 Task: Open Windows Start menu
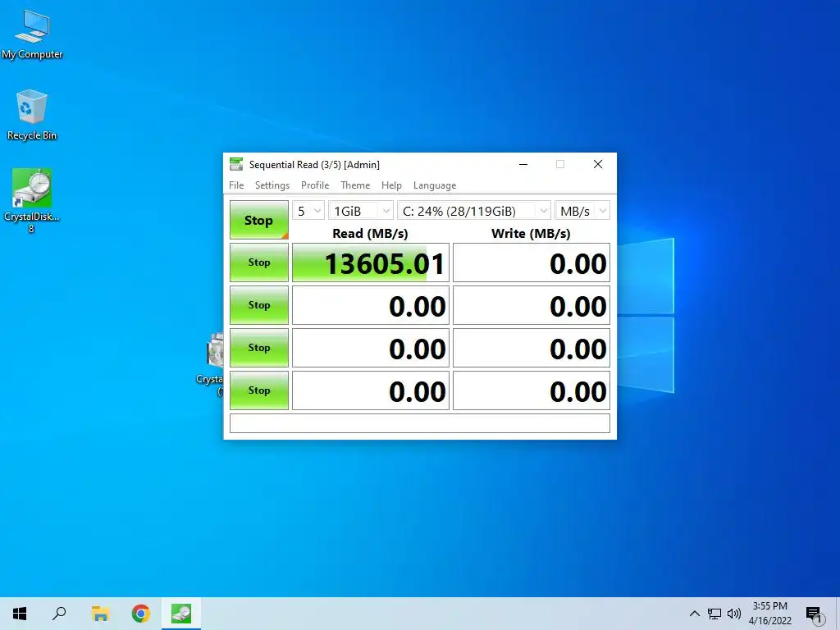click(20, 614)
